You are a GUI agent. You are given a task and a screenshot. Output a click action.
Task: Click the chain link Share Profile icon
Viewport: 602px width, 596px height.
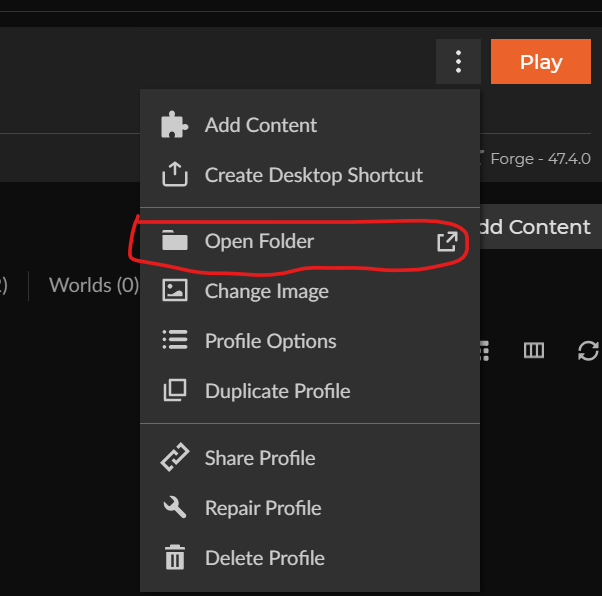click(174, 458)
